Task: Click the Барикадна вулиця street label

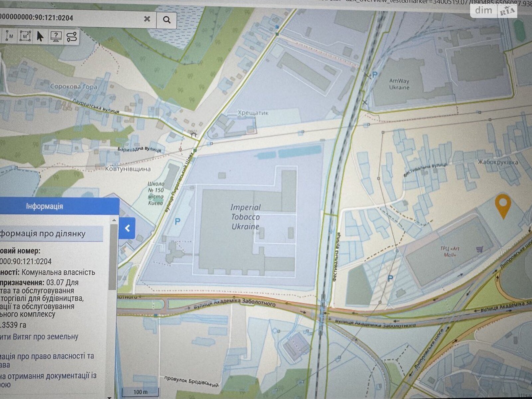Action: click(x=139, y=149)
